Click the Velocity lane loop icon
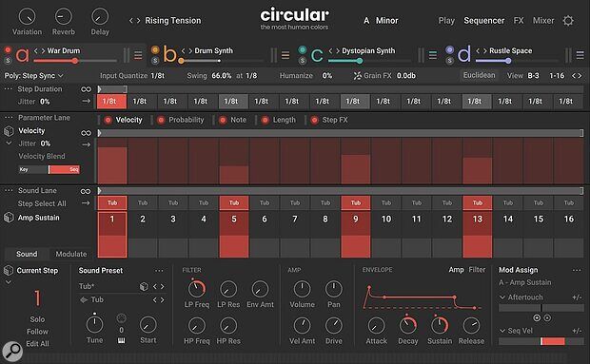The height and width of the screenshot is (364, 590). tap(87, 133)
